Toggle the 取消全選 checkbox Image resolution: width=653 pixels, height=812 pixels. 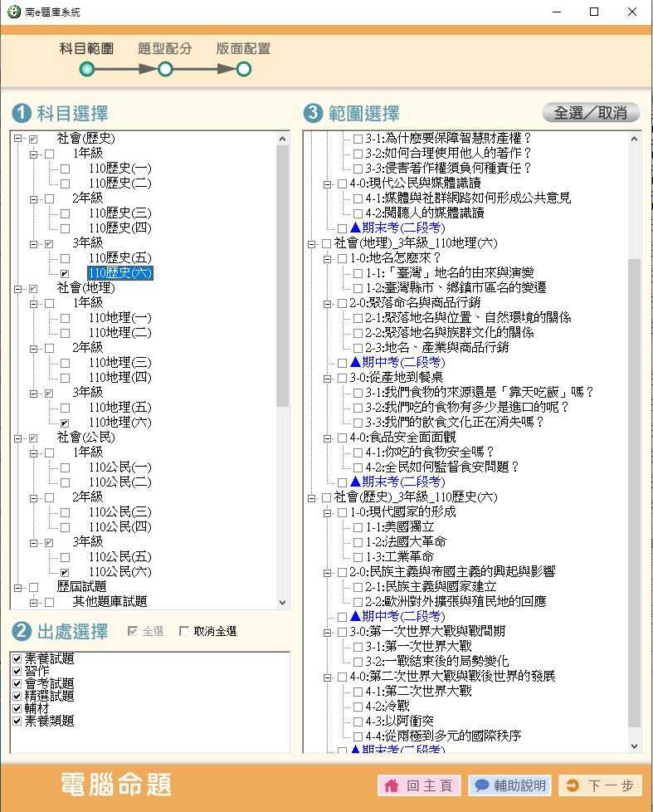point(183,631)
